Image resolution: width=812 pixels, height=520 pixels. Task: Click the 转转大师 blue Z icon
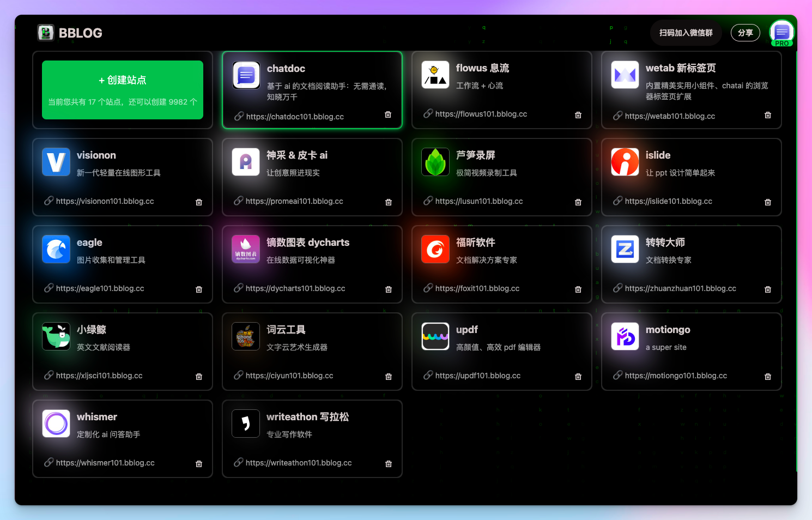[x=625, y=249]
